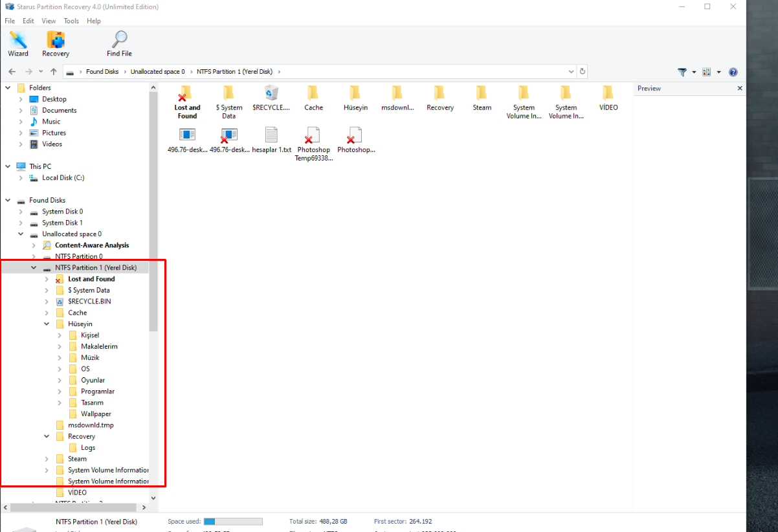Open the recent locations dropdown arrow
The width and height of the screenshot is (778, 532).
pyautogui.click(x=41, y=72)
